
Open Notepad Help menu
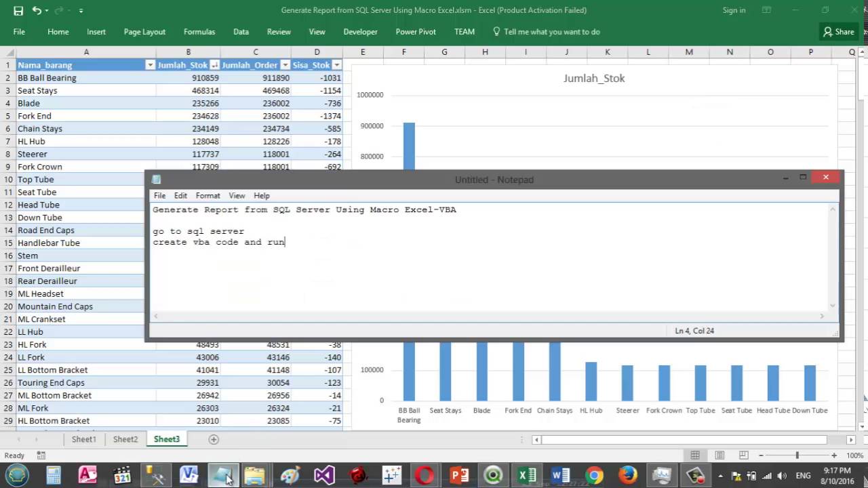click(x=262, y=195)
